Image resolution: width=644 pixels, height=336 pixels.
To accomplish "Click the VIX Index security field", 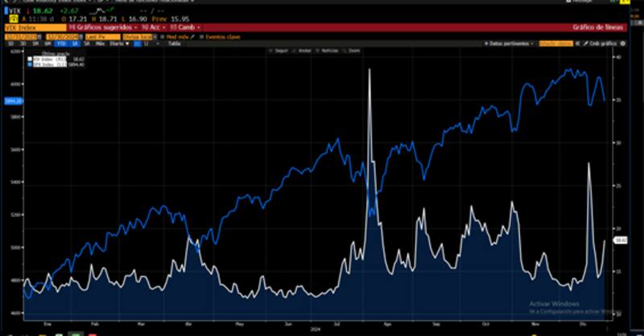I will pos(32,27).
